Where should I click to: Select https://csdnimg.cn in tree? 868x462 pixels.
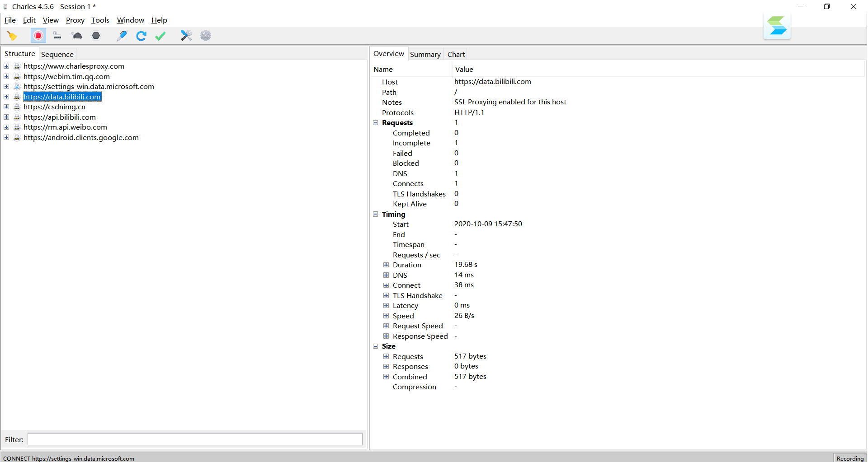pyautogui.click(x=54, y=107)
